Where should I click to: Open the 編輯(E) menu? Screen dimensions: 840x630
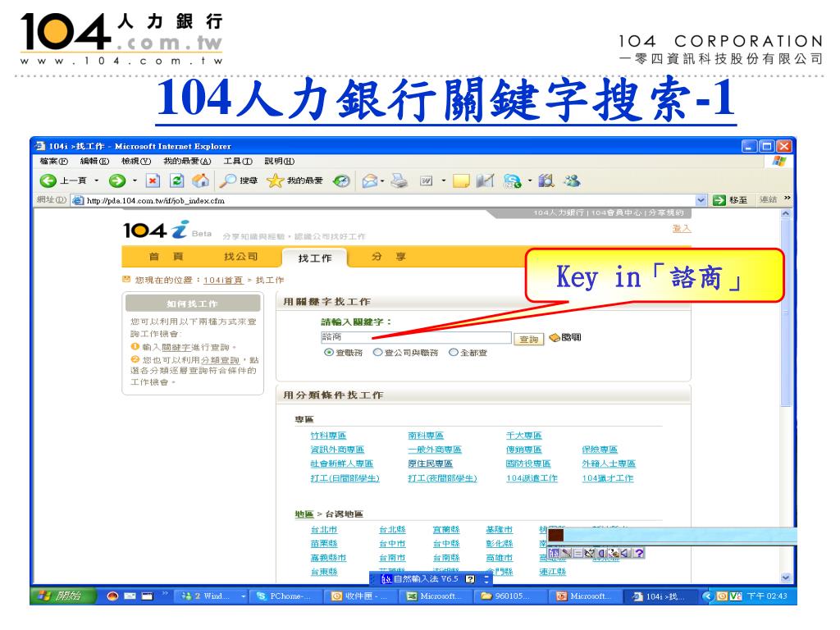[x=94, y=162]
